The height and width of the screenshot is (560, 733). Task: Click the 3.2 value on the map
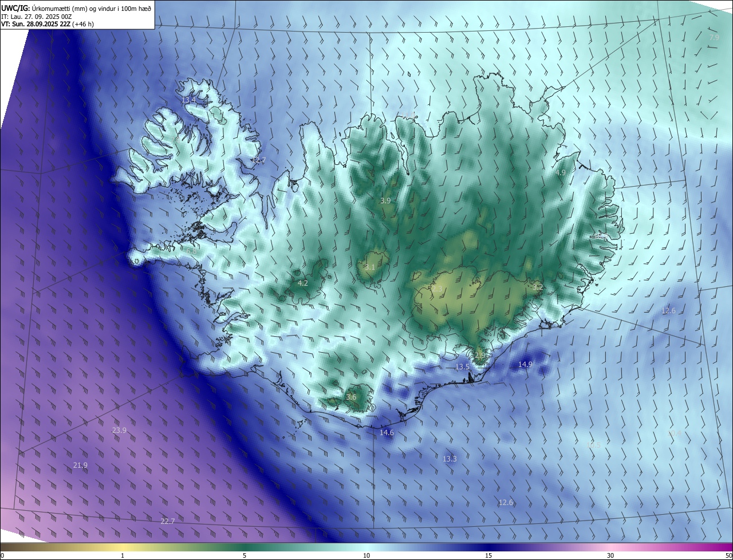[x=537, y=287]
